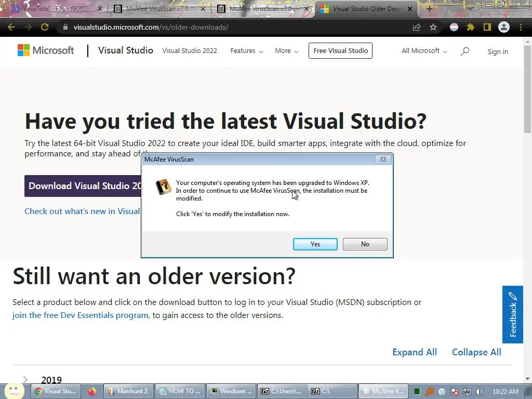Click the green square system tray icon
The width and height of the screenshot is (532, 399).
click(417, 392)
